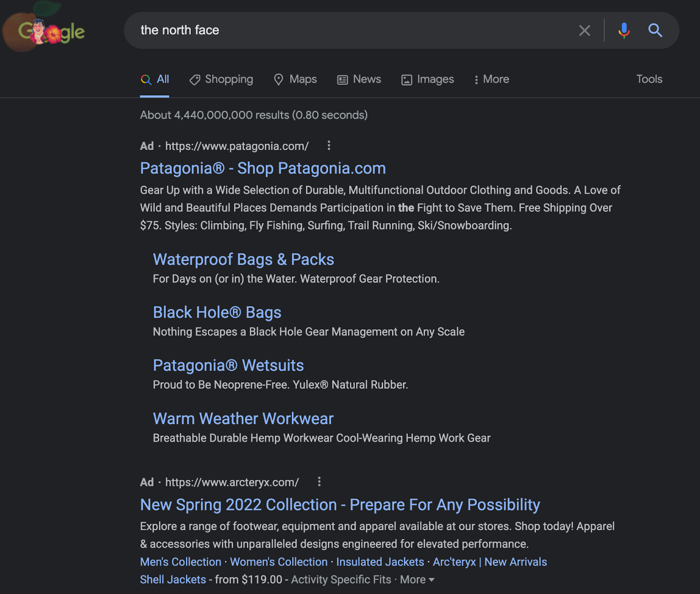700x594 pixels.
Task: Open Black Hole Bags sitelink
Action: (217, 312)
